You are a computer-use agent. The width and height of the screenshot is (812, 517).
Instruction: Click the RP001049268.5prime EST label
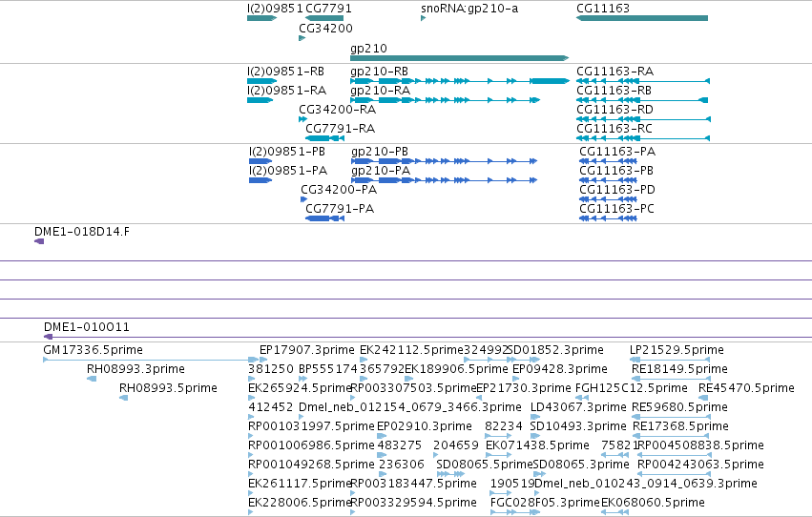311,465
